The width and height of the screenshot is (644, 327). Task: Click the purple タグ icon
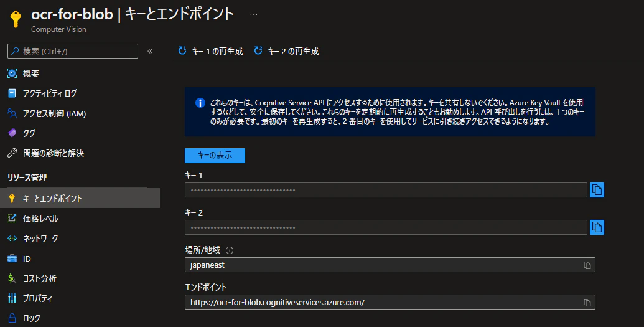click(12, 133)
